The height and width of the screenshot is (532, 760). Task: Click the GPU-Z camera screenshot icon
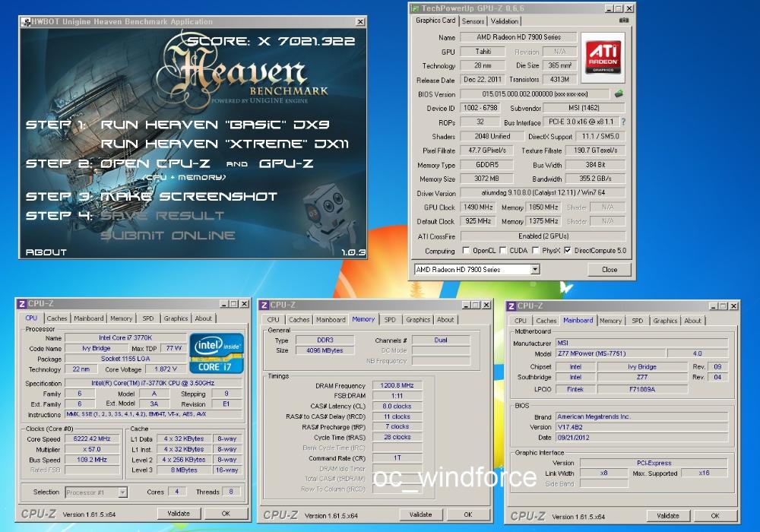coord(624,21)
